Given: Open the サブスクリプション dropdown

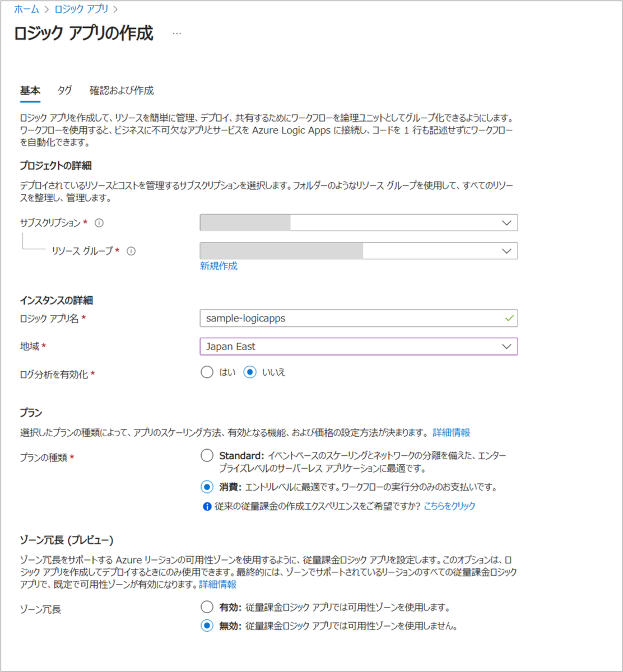Looking at the screenshot, I should (359, 223).
